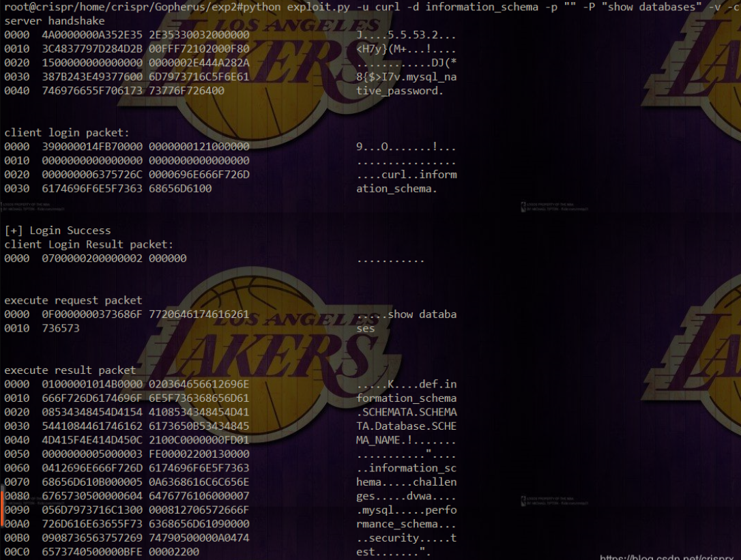The height and width of the screenshot is (560, 741).
Task: Click hex value '7720646174616261'
Action: pos(199,314)
